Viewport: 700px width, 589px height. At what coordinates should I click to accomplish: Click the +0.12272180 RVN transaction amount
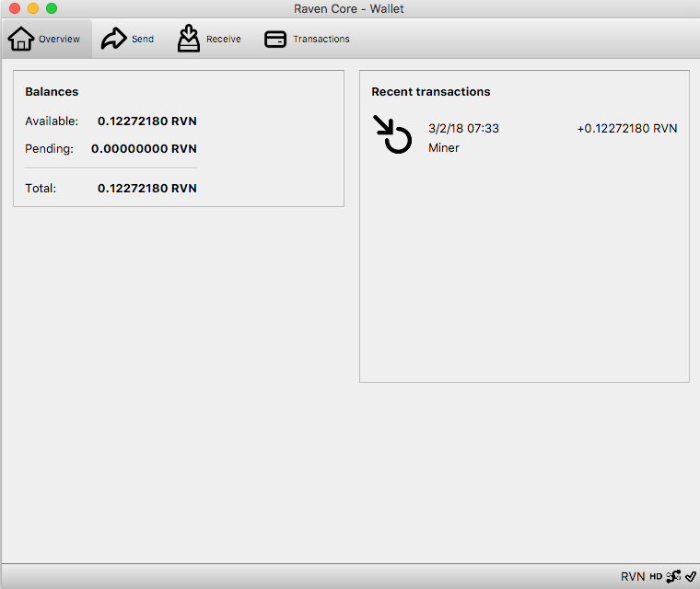pyautogui.click(x=627, y=129)
